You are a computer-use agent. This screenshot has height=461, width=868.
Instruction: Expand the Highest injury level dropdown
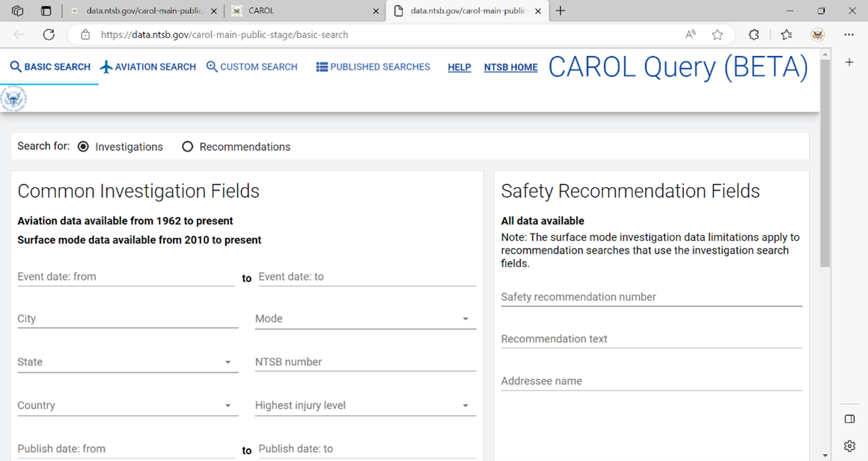[365, 405]
